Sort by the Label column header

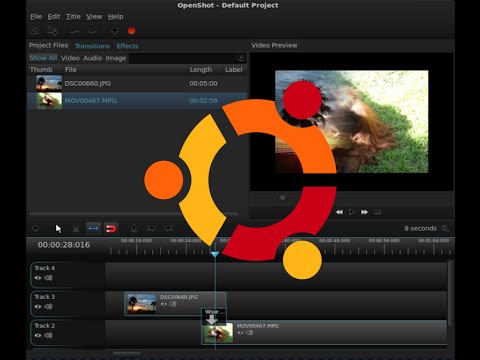coord(233,70)
